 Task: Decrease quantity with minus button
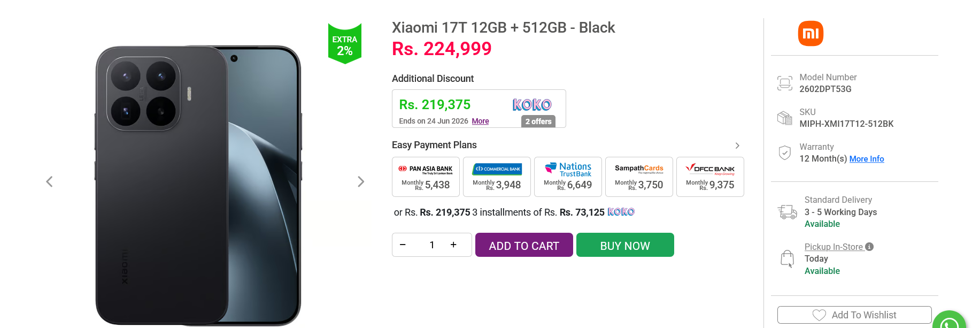point(403,245)
